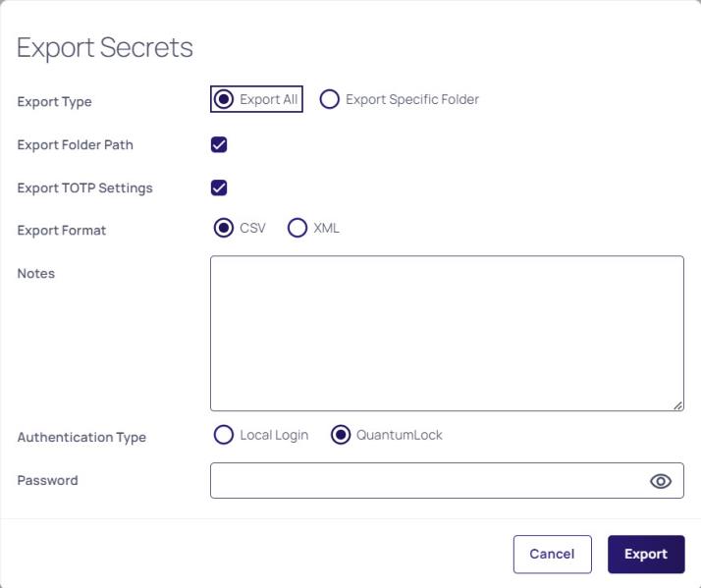Viewport: 701px width, 588px height.
Task: Click the Password field label
Action: (x=47, y=480)
